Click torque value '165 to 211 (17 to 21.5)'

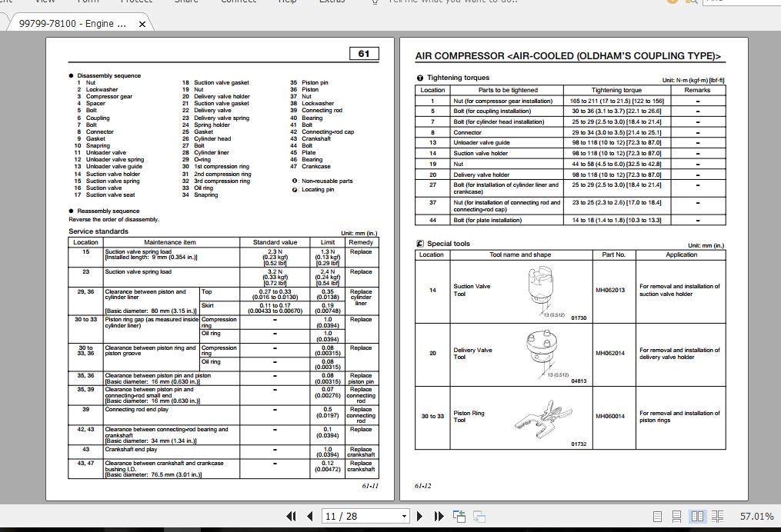616,101
